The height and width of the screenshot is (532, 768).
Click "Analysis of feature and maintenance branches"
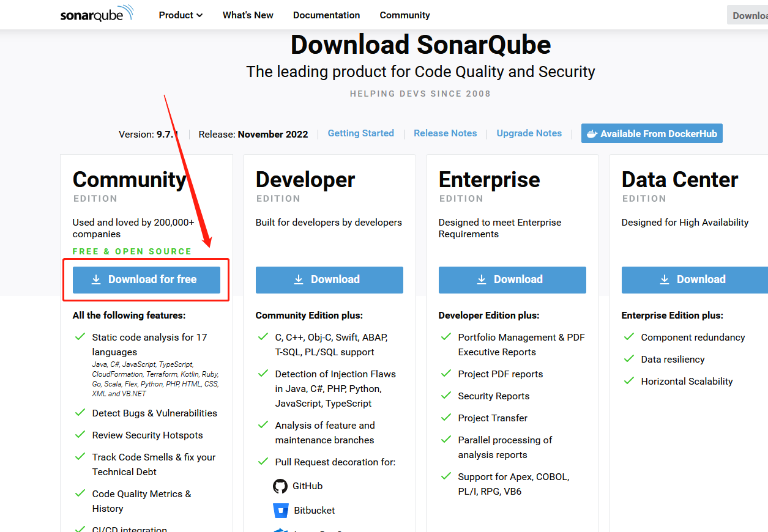point(325,433)
